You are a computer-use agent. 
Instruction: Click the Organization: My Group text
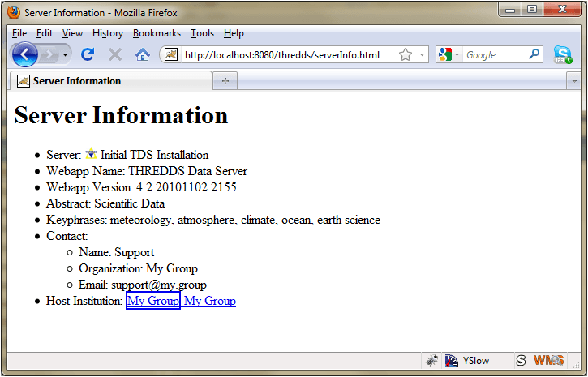138,268
